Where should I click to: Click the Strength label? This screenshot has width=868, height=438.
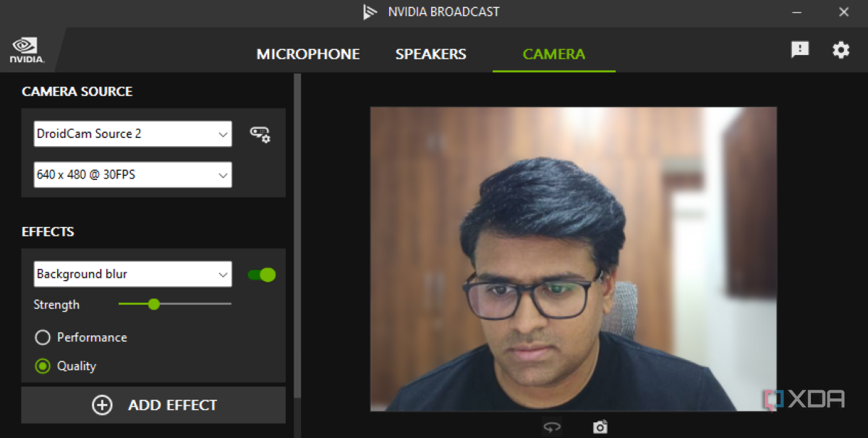pos(56,305)
